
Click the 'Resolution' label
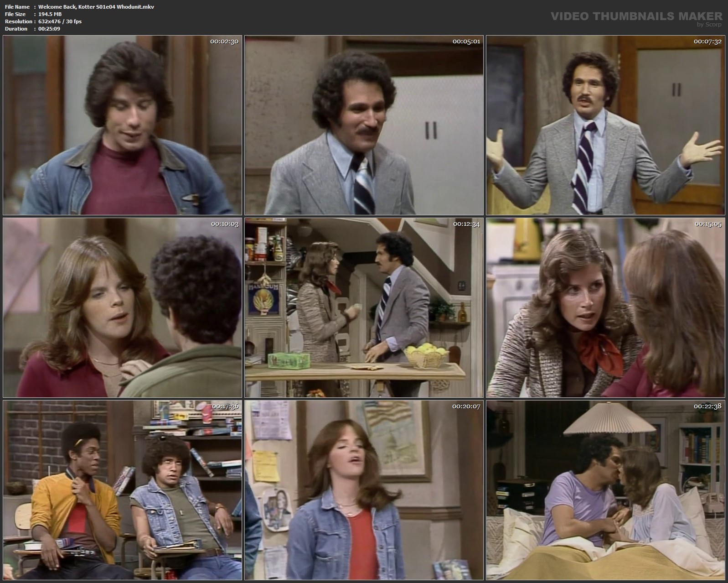[19, 21]
